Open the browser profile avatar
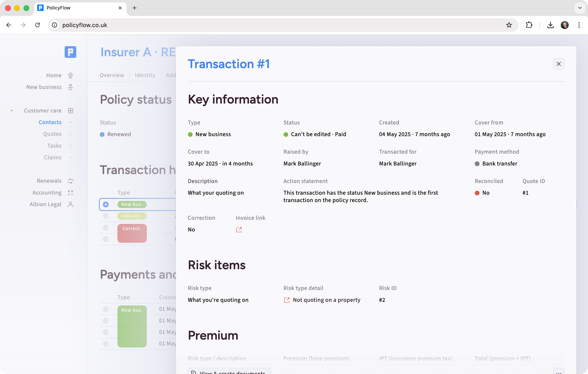Image resolution: width=588 pixels, height=374 pixels. click(565, 25)
